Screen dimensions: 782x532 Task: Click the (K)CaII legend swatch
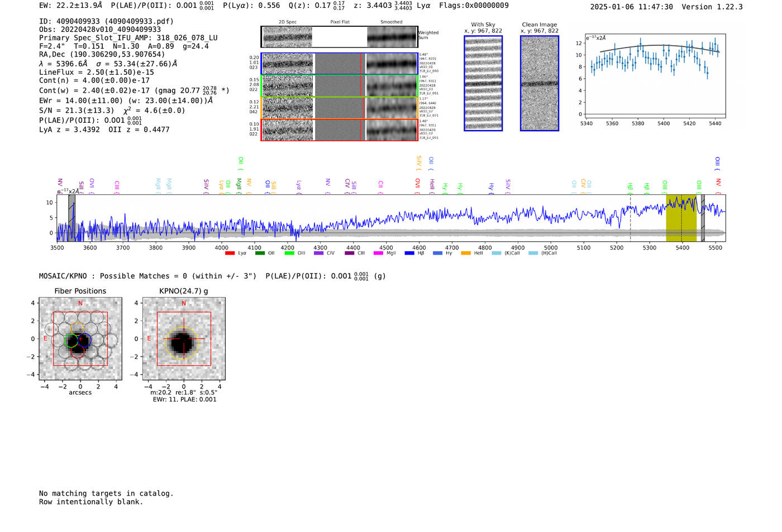[497, 253]
